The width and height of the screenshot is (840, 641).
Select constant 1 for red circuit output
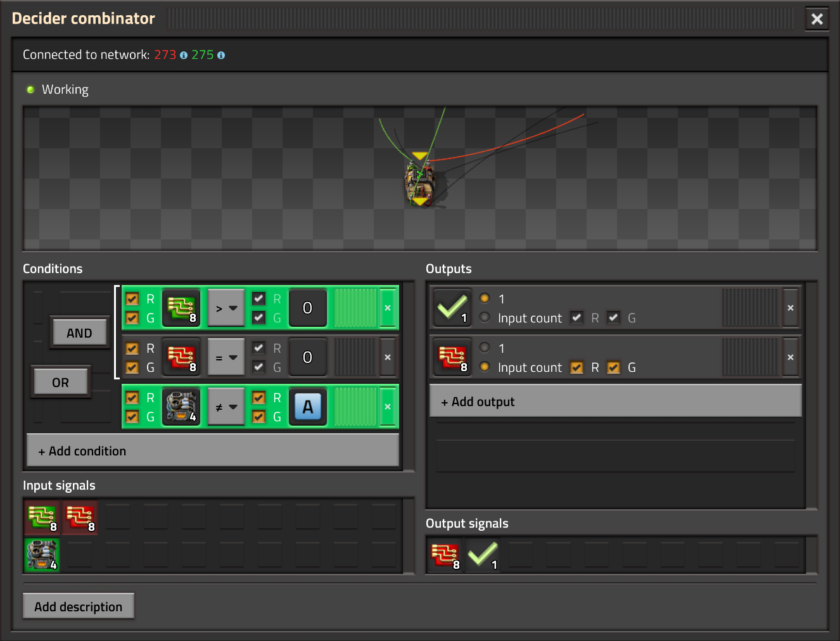(x=485, y=348)
